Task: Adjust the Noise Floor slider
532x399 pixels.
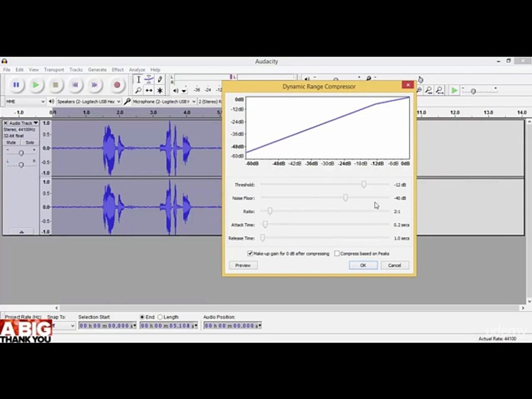Action: tap(345, 197)
